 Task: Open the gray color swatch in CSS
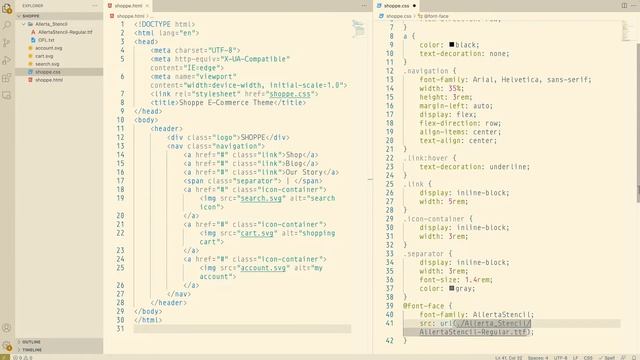tap(451, 288)
